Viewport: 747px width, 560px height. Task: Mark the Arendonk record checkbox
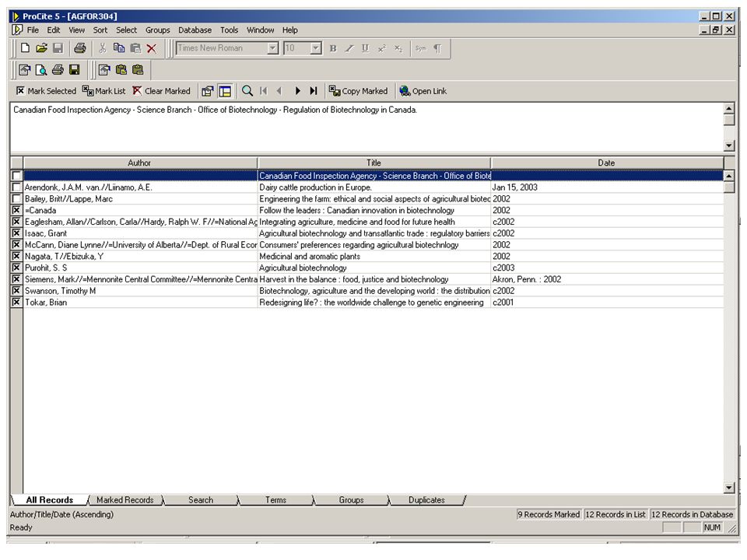(16, 187)
